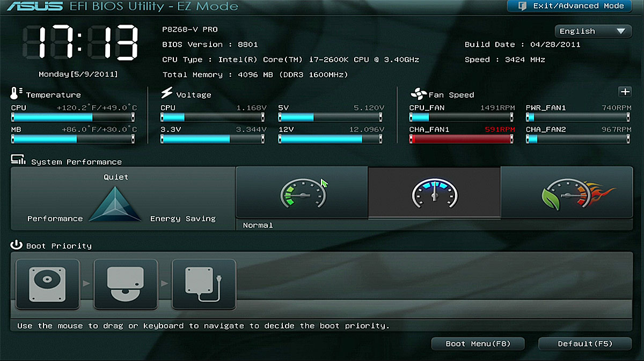Click the 3.3V voltage bar
Viewport: 644px width, 361px height.
pos(213,139)
